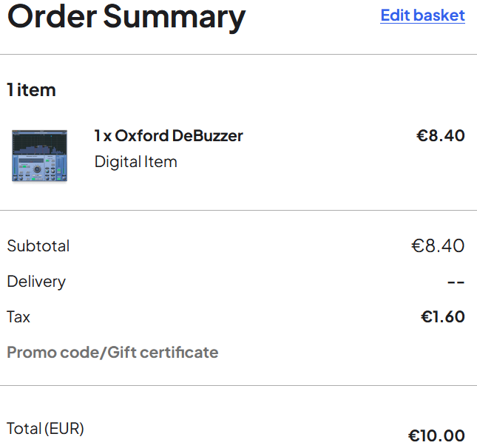Viewport: 477px width, 448px height.
Task: Click the Subtotal label
Action: 38,245
